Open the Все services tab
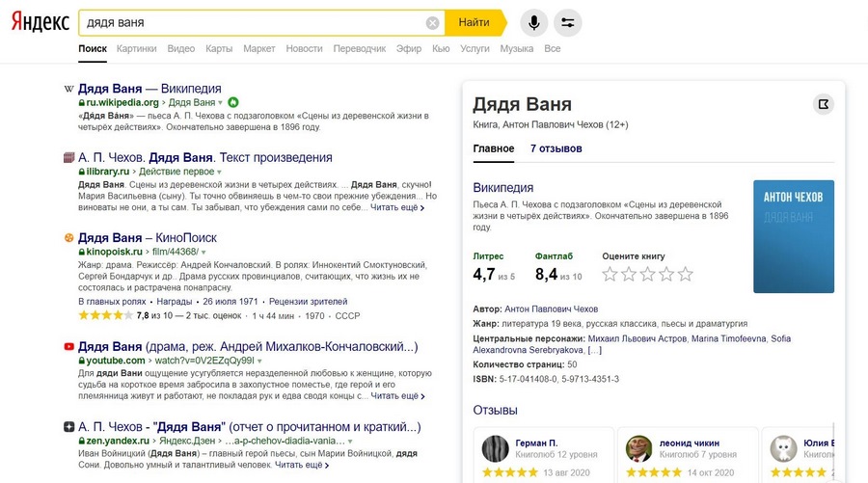The image size is (868, 483). click(552, 49)
